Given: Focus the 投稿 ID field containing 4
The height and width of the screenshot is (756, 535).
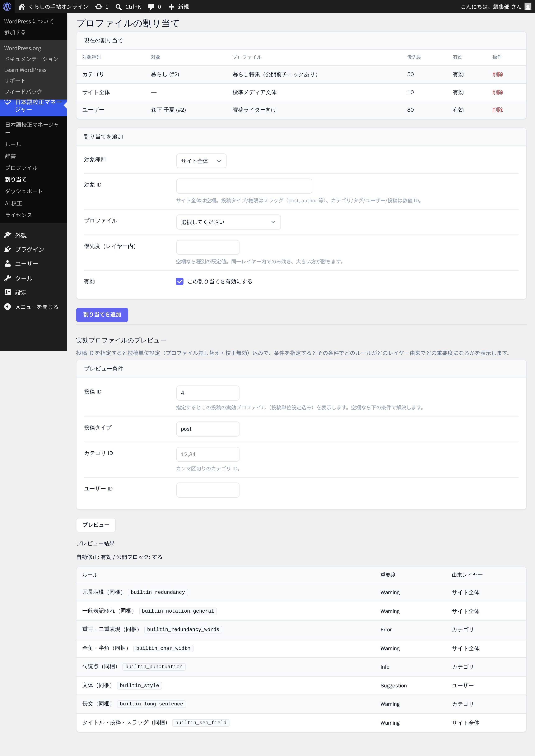Looking at the screenshot, I should (x=208, y=393).
